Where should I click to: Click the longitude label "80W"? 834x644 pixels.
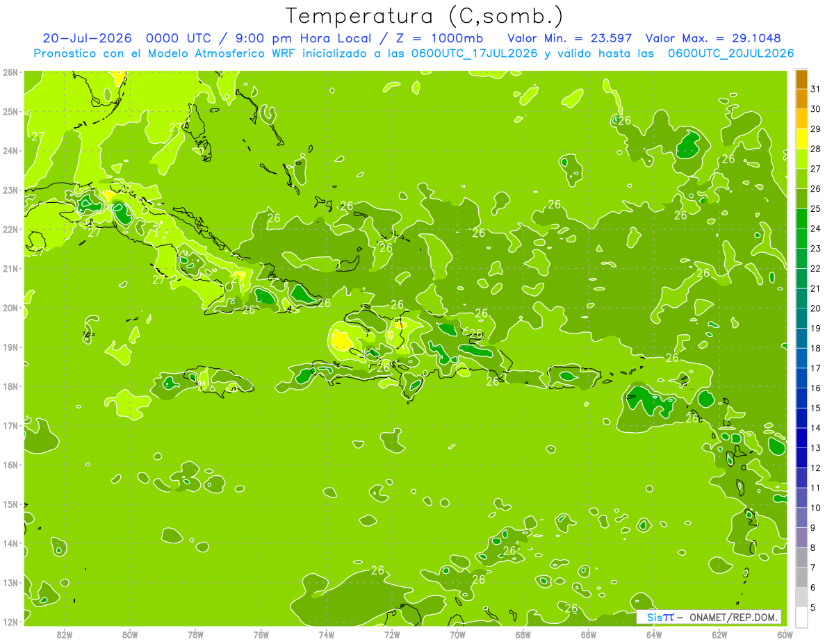pos(130,635)
